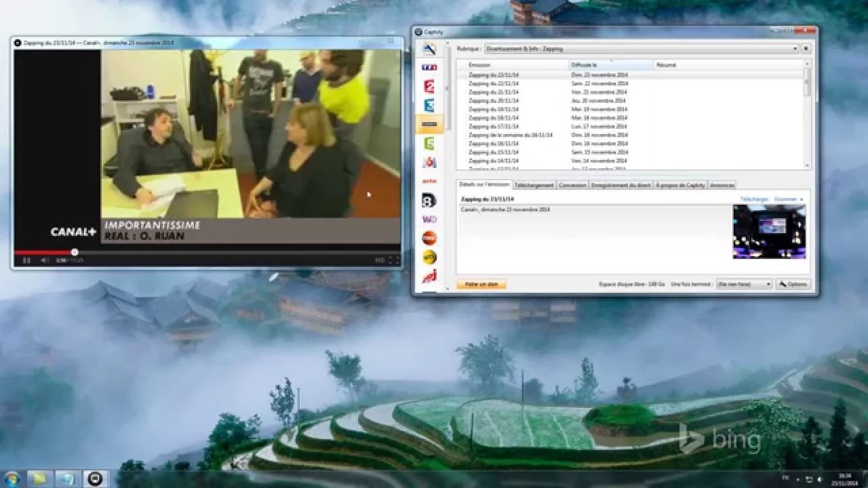The width and height of the screenshot is (868, 488).
Task: Switch to the Téléchargement tab
Action: point(534,185)
